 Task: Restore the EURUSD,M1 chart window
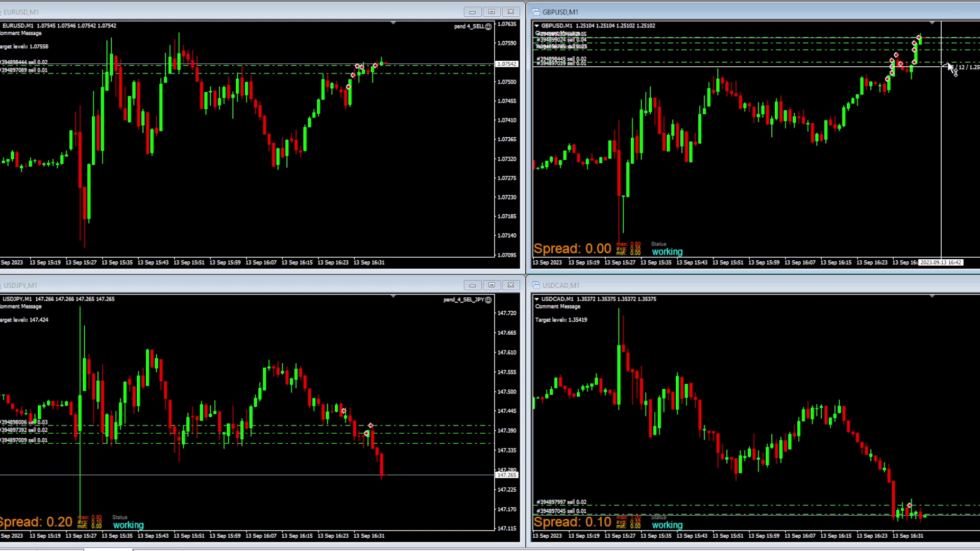pyautogui.click(x=492, y=12)
